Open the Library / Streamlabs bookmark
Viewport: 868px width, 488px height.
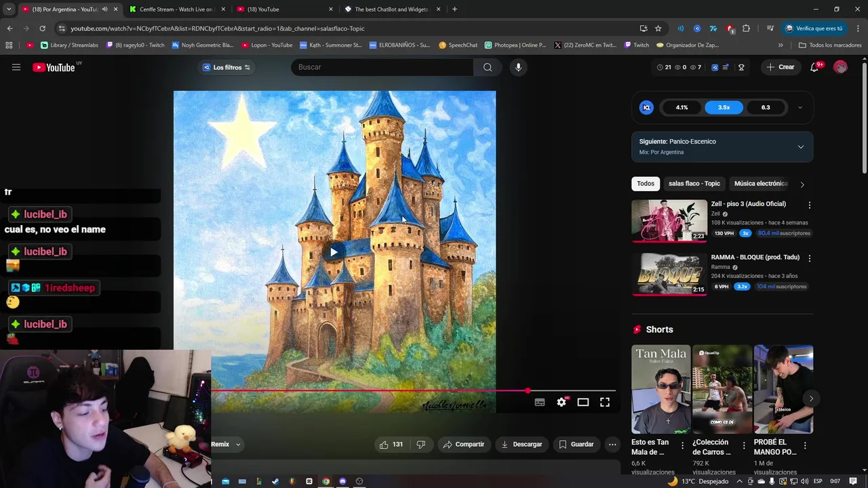pos(70,45)
